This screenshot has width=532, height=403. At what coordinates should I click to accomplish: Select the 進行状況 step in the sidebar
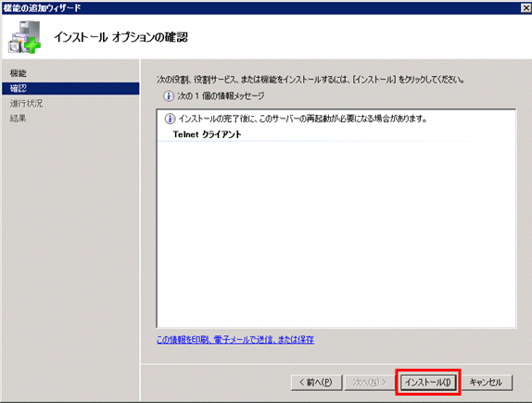[26, 103]
